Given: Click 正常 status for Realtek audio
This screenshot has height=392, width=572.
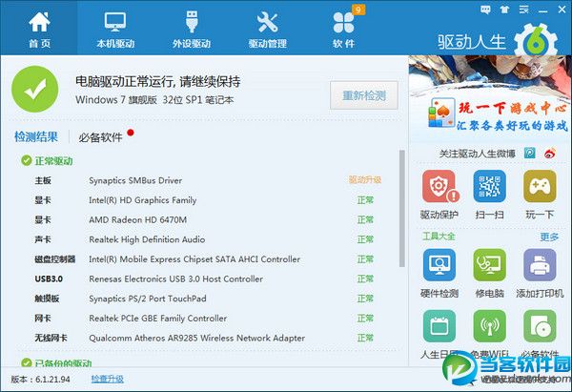Looking at the screenshot, I should pyautogui.click(x=365, y=239).
